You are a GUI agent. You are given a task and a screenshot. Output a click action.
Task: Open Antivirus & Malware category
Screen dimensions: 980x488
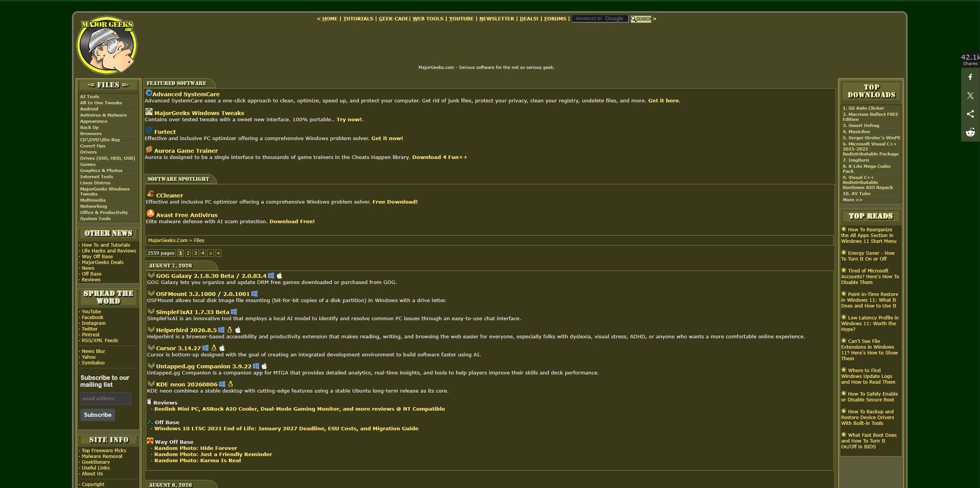coord(103,115)
